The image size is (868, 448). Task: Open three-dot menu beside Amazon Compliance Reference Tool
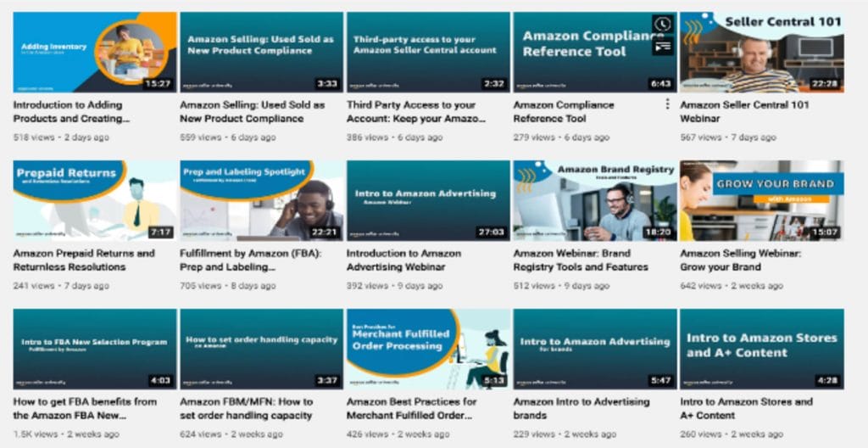[668, 105]
